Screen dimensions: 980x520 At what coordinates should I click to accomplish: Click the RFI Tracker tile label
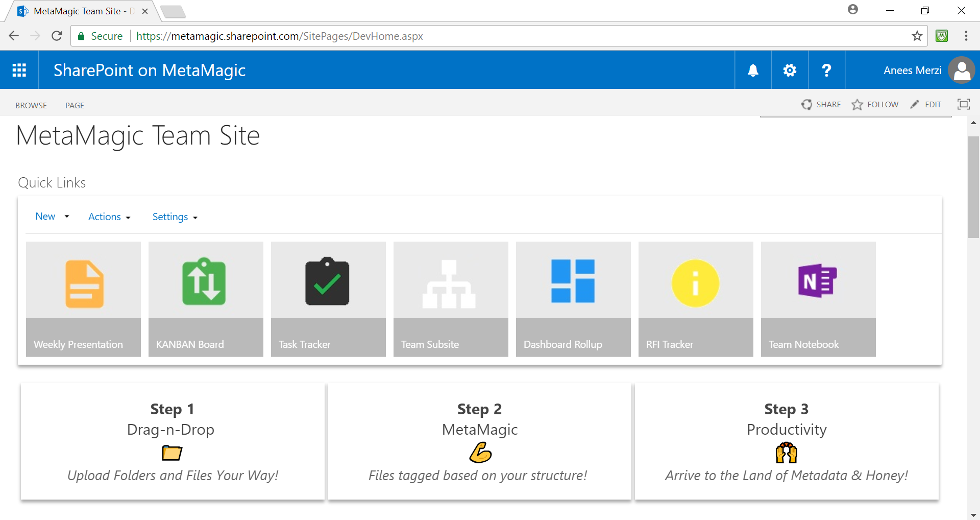(670, 344)
